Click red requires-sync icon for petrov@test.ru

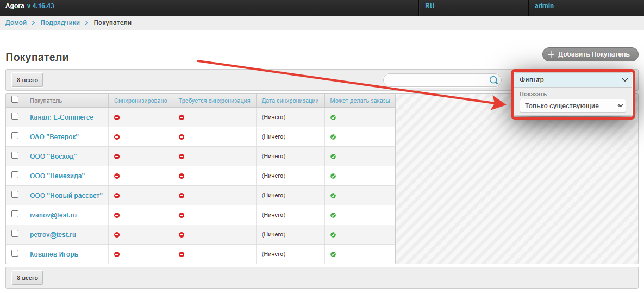[182, 235]
